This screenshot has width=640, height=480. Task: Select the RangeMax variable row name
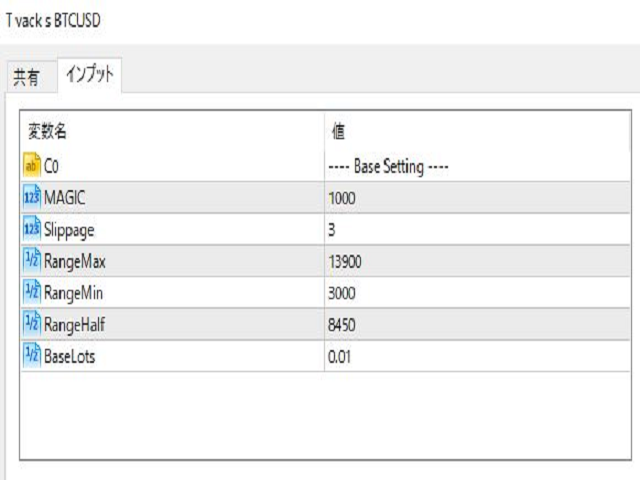[x=75, y=262]
